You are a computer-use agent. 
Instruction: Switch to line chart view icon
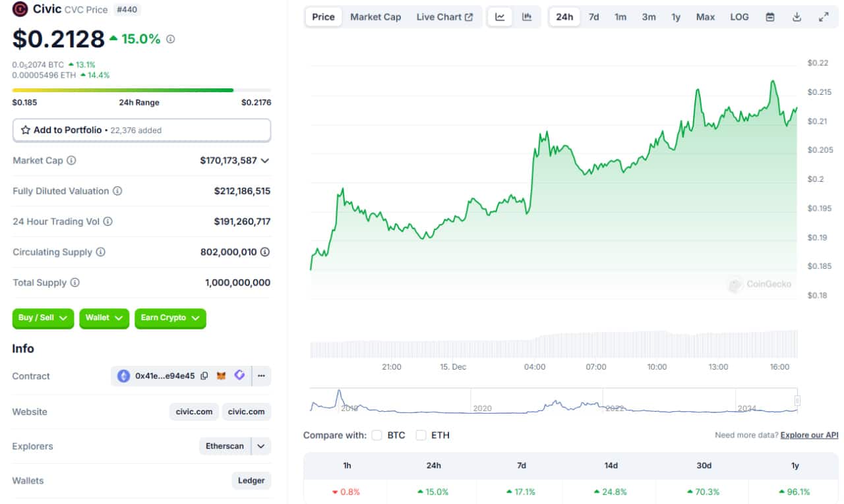500,17
